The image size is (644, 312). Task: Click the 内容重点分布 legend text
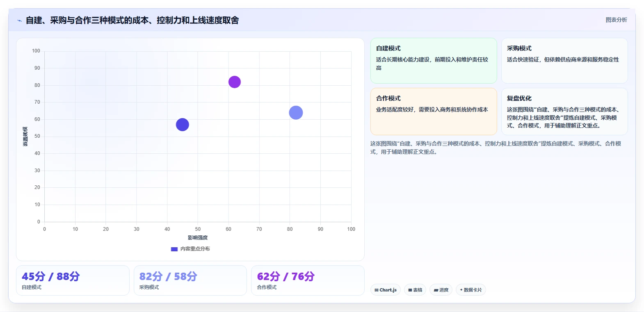coord(195,249)
